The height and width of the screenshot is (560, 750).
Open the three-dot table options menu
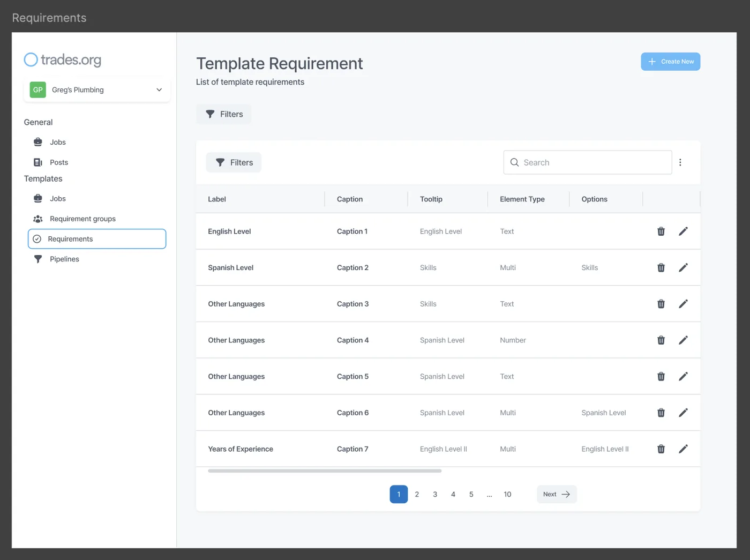(x=680, y=162)
